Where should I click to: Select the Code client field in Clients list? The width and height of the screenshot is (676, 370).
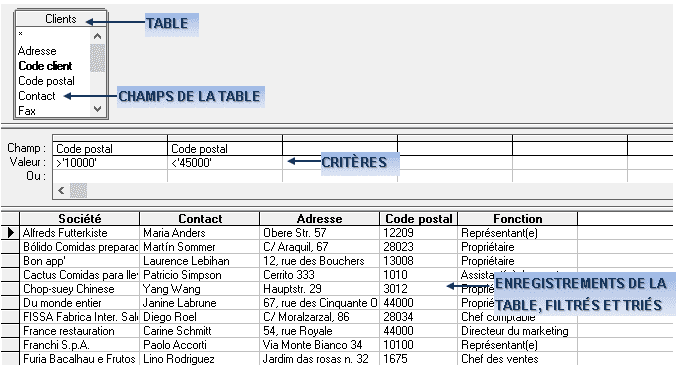[45, 66]
